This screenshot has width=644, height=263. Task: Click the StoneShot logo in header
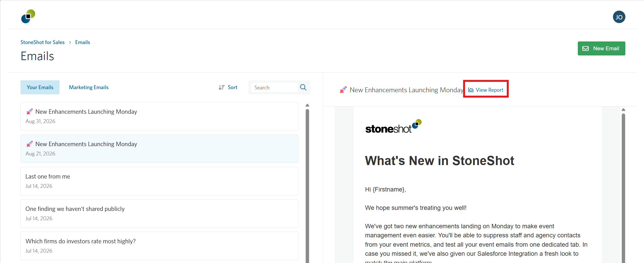pyautogui.click(x=28, y=16)
